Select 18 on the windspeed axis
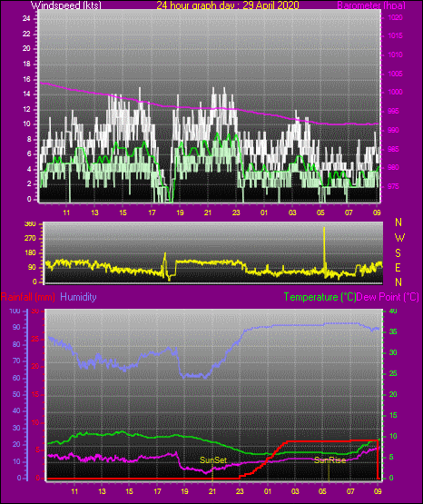 click(26, 64)
